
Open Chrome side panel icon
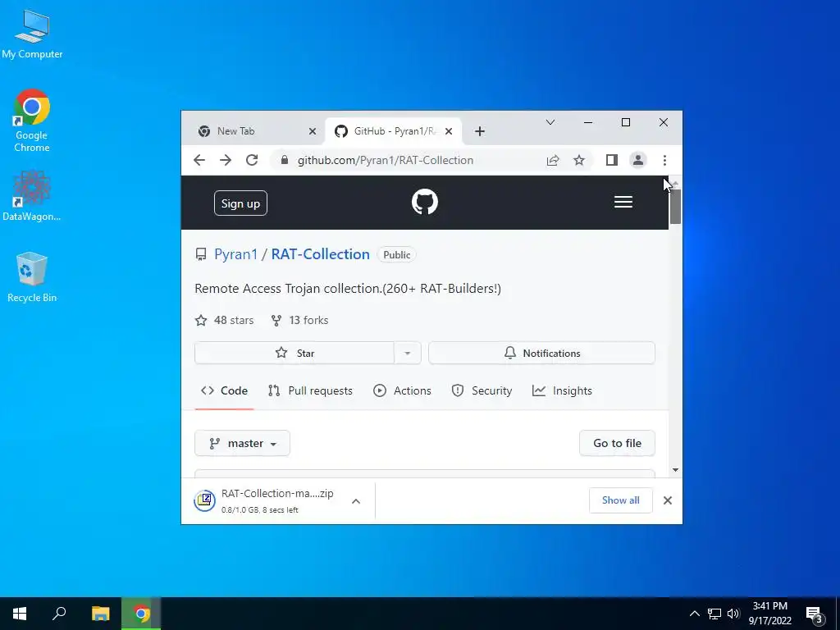pyautogui.click(x=612, y=160)
